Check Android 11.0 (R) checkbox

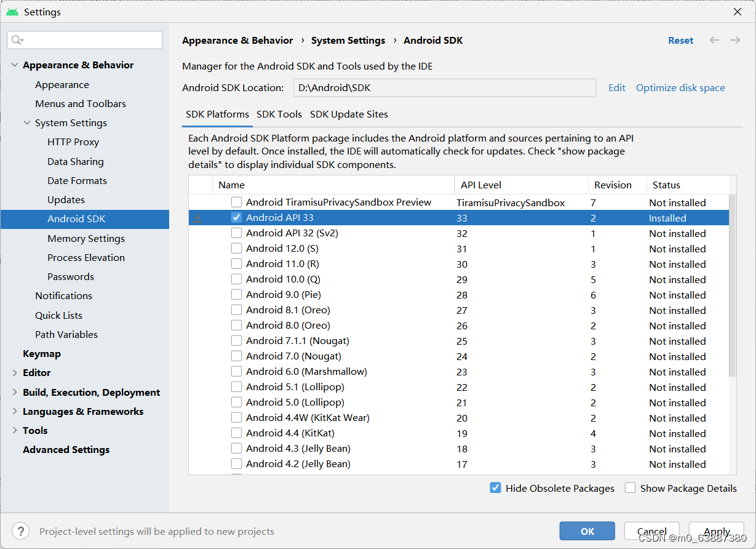point(236,263)
